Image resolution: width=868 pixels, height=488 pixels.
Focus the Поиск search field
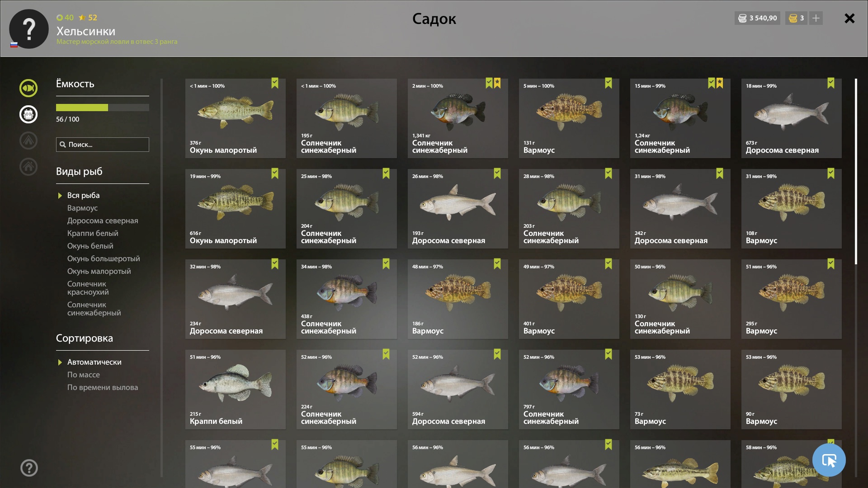point(103,145)
